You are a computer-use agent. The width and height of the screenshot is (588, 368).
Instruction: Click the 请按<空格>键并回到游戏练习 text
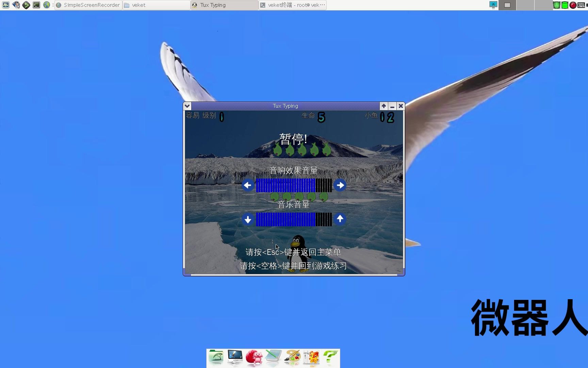(x=293, y=266)
